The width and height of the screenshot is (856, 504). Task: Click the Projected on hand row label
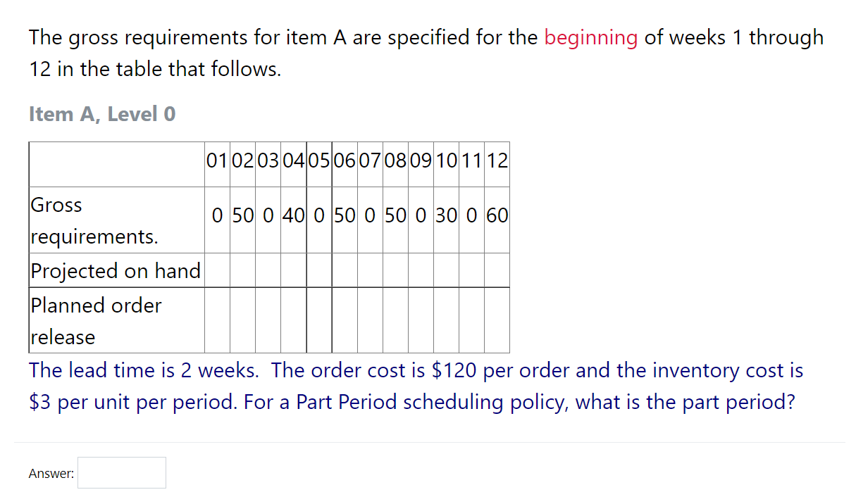(116, 270)
